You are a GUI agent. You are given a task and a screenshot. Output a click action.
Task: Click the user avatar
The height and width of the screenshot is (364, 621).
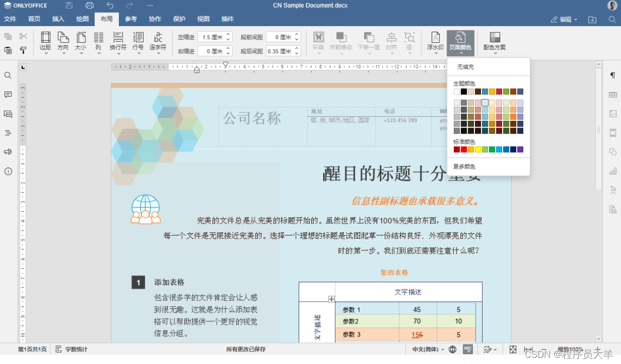[x=612, y=6]
